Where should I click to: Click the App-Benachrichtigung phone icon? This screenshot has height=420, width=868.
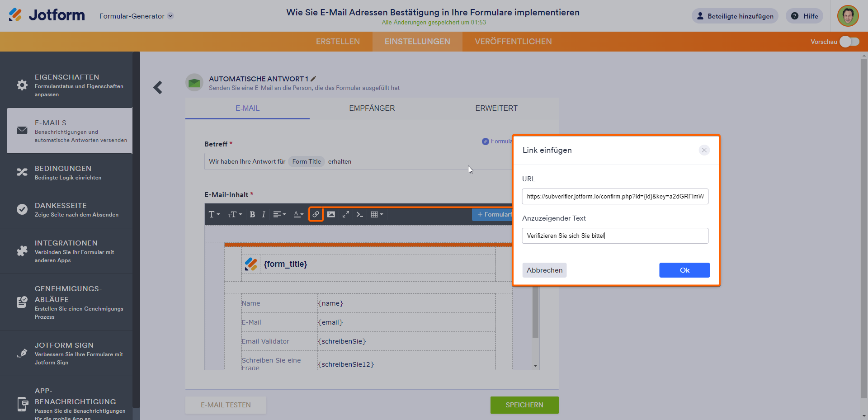[x=23, y=404]
